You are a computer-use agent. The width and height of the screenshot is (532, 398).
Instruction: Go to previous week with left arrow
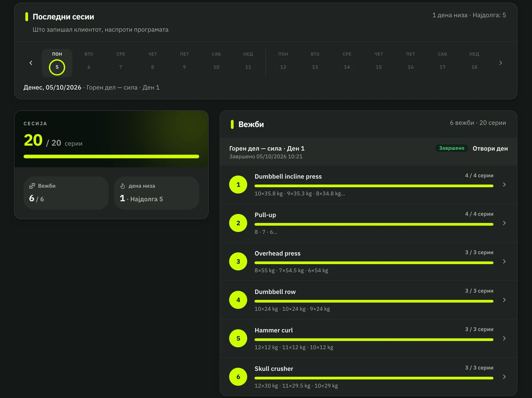(31, 63)
